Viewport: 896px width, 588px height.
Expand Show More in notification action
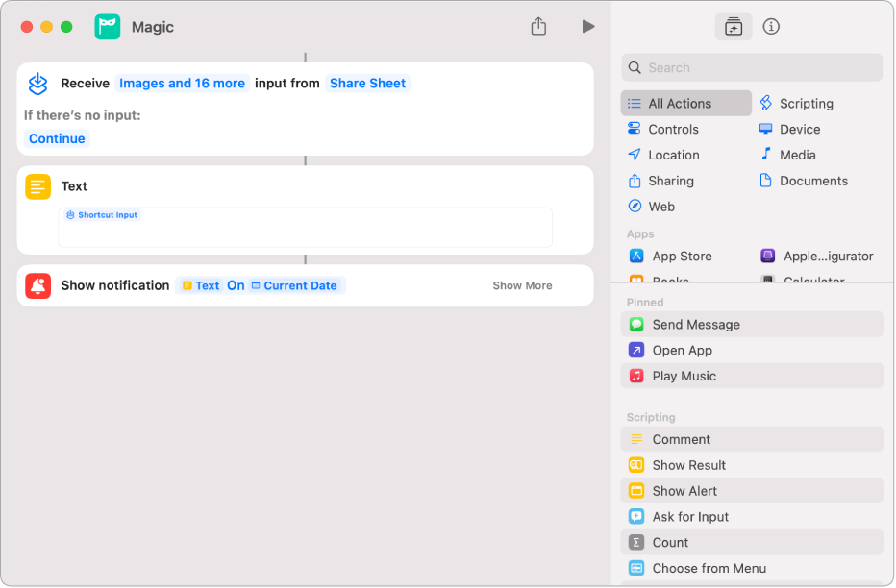click(522, 285)
